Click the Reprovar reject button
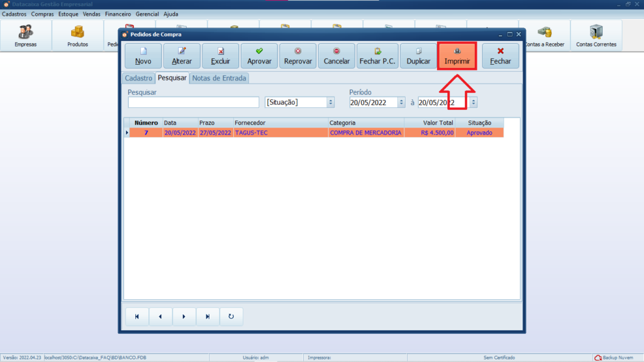The height and width of the screenshot is (362, 644). pos(298,56)
